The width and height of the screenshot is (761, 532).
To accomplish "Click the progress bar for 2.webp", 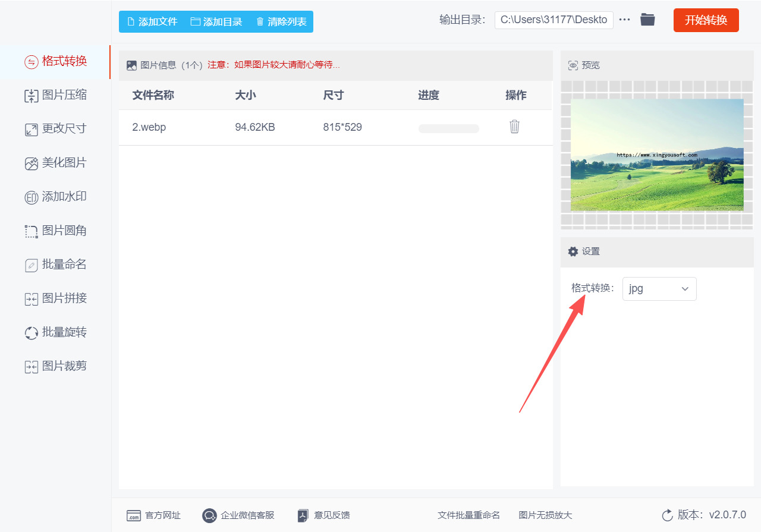I will [448, 128].
